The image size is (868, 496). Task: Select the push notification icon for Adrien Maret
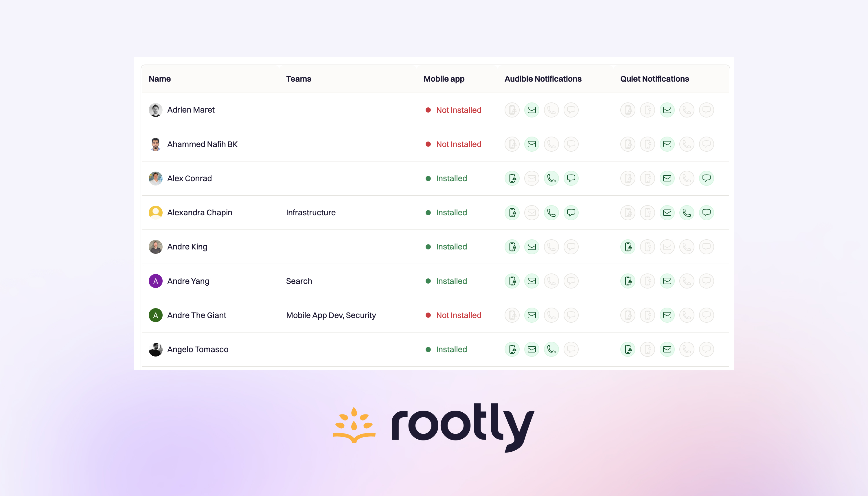[512, 110]
